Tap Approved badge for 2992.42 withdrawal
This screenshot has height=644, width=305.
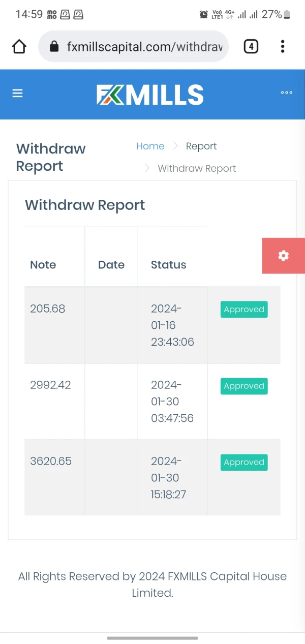pos(244,386)
